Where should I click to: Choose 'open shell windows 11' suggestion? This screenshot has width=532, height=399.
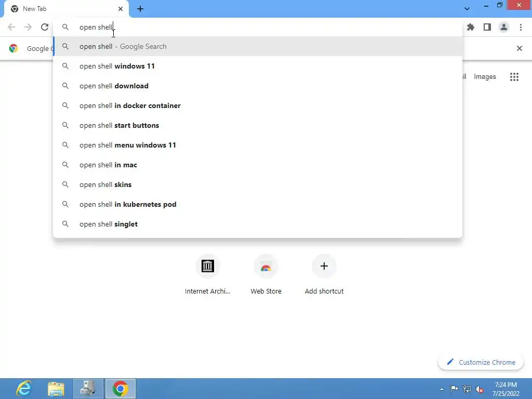click(x=258, y=66)
